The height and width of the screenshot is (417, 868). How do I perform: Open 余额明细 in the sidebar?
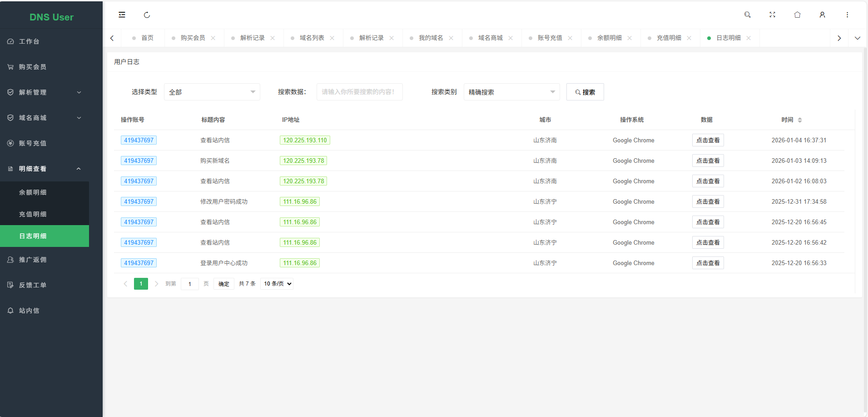tap(33, 192)
